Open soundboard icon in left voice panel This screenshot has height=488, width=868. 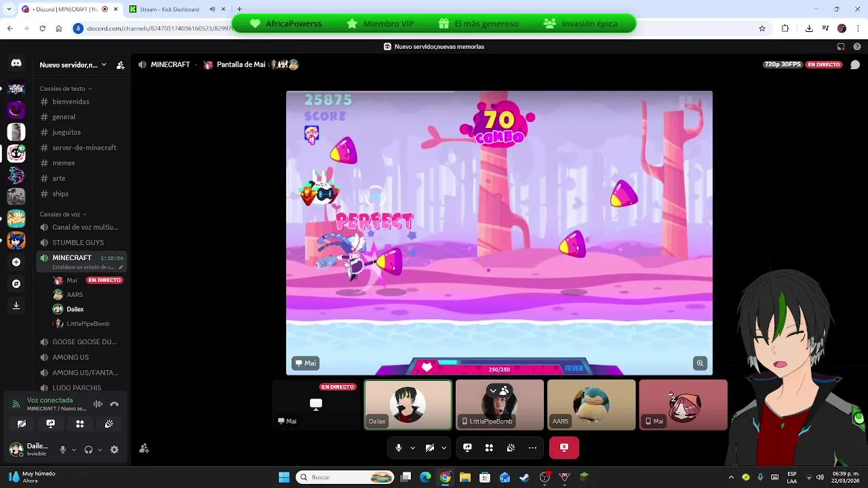coord(109,424)
